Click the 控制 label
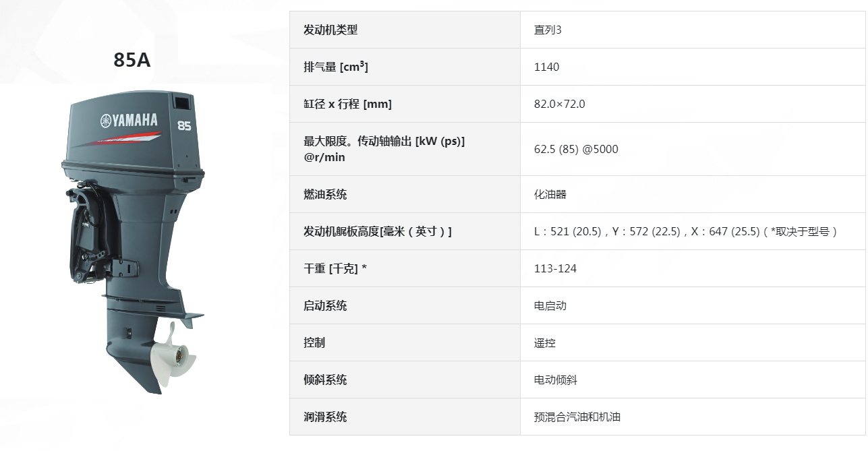Screen dimensions: 868x451 [x=314, y=342]
